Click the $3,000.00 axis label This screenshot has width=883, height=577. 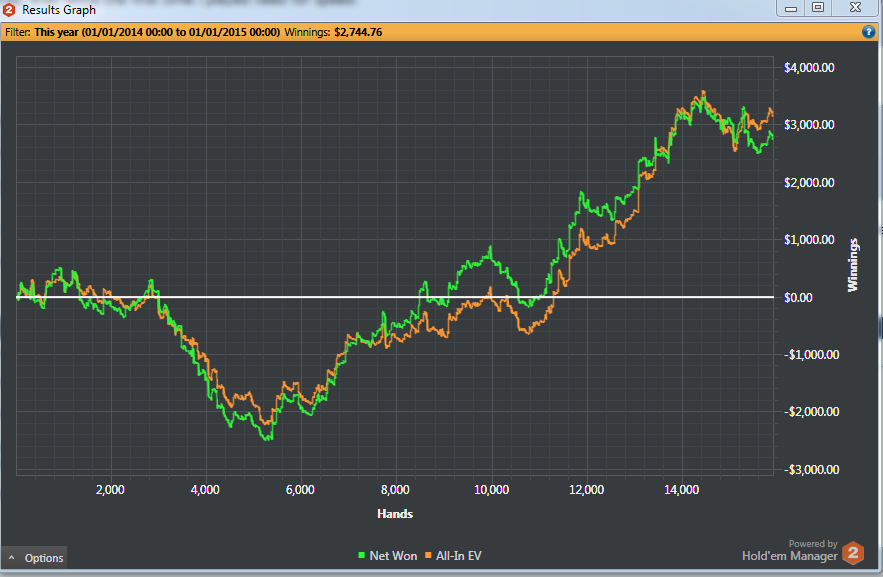click(809, 124)
